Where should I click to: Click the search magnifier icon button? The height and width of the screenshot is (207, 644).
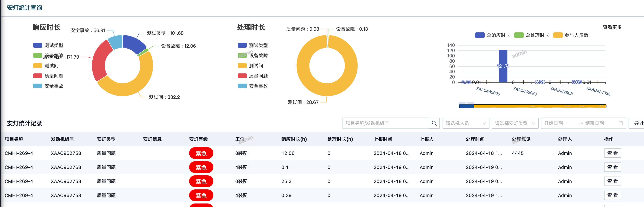(434, 123)
